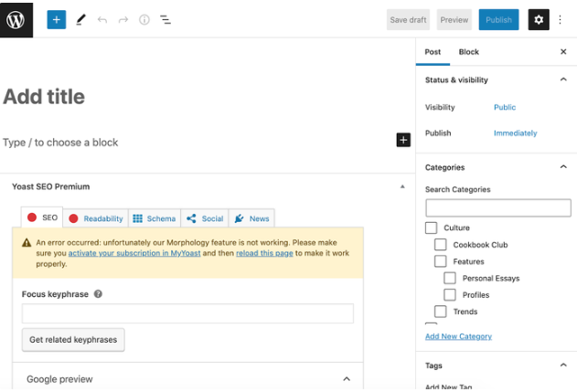
Task: Click Get related keyphrases button
Action: click(x=73, y=340)
